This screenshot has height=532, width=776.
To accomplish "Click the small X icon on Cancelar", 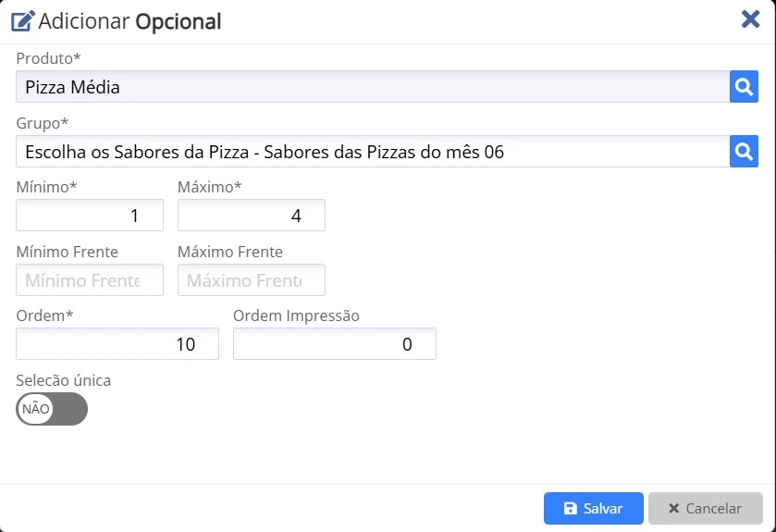I will tap(673, 508).
